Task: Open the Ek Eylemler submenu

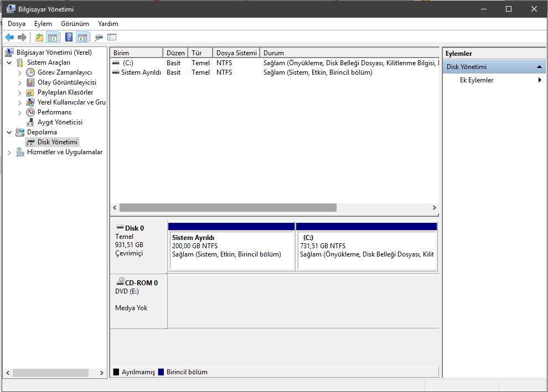Action: [494, 80]
